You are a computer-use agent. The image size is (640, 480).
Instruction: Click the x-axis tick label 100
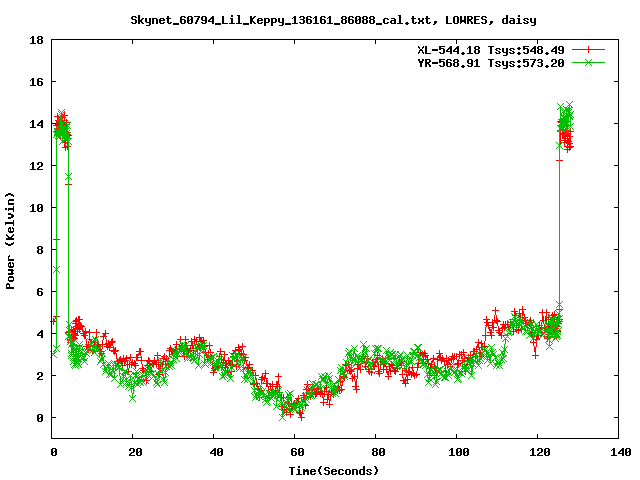tap(458, 452)
